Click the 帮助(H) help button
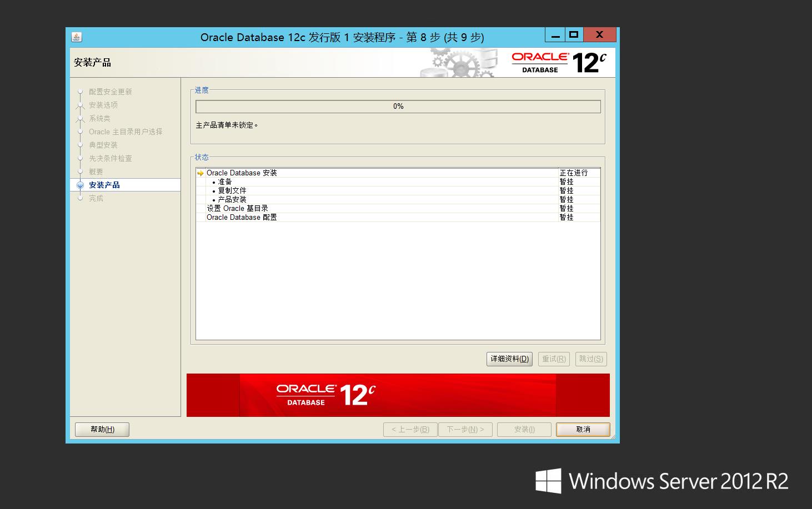Screen dimensions: 812x509 [102, 430]
